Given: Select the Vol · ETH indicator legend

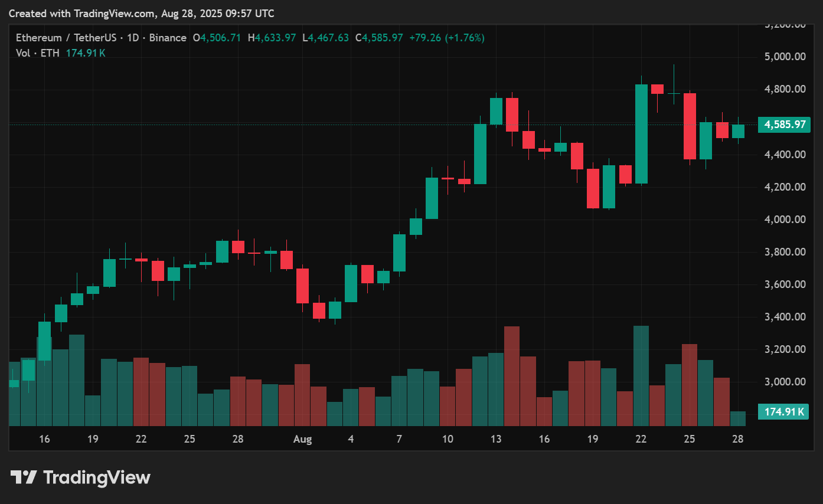Looking at the screenshot, I should point(37,53).
